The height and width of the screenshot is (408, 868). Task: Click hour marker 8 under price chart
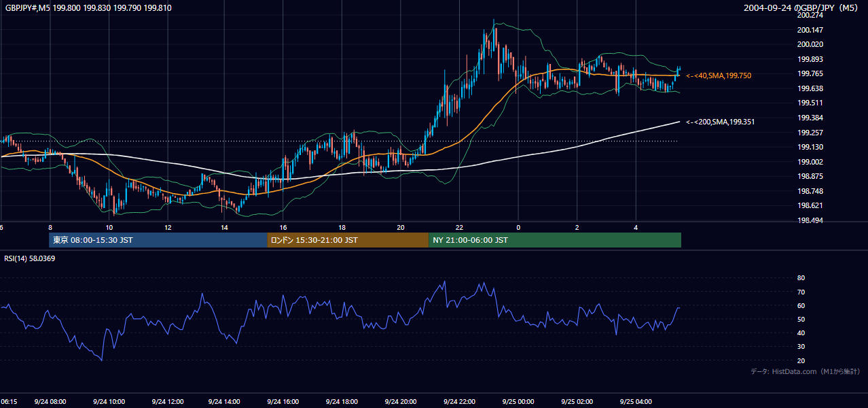coord(50,227)
